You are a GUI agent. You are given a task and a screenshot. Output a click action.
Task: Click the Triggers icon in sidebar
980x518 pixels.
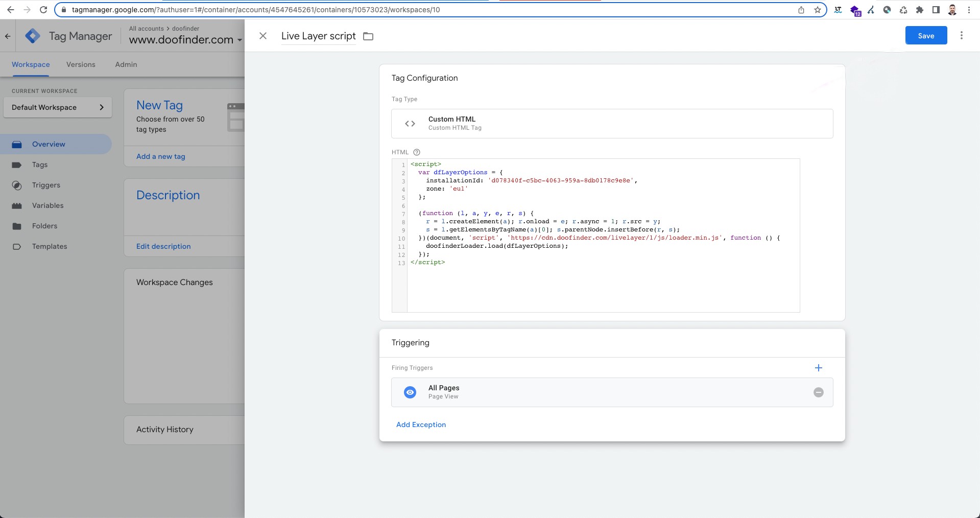[x=17, y=185]
